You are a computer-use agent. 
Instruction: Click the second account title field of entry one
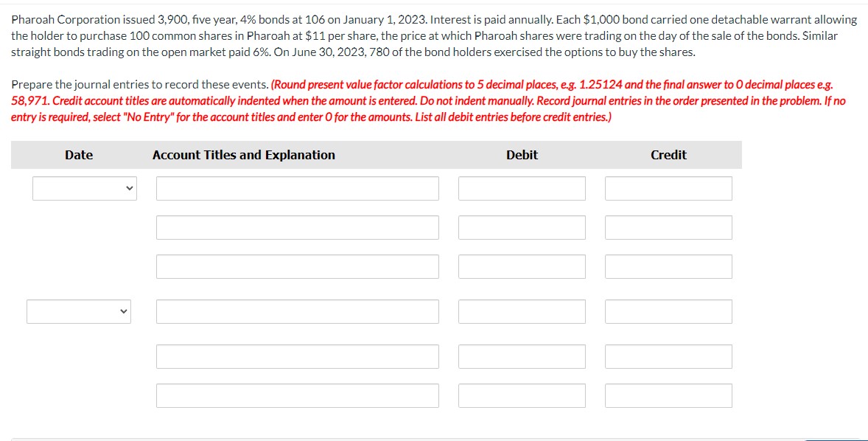click(x=297, y=227)
